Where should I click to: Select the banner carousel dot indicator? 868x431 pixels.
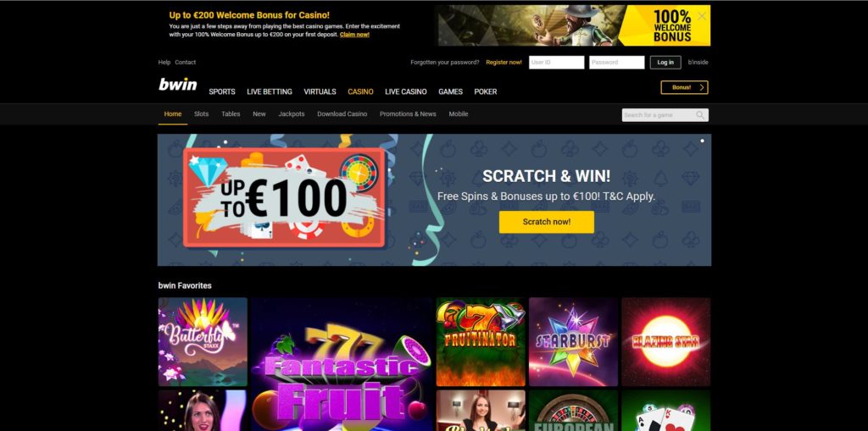pos(703,141)
